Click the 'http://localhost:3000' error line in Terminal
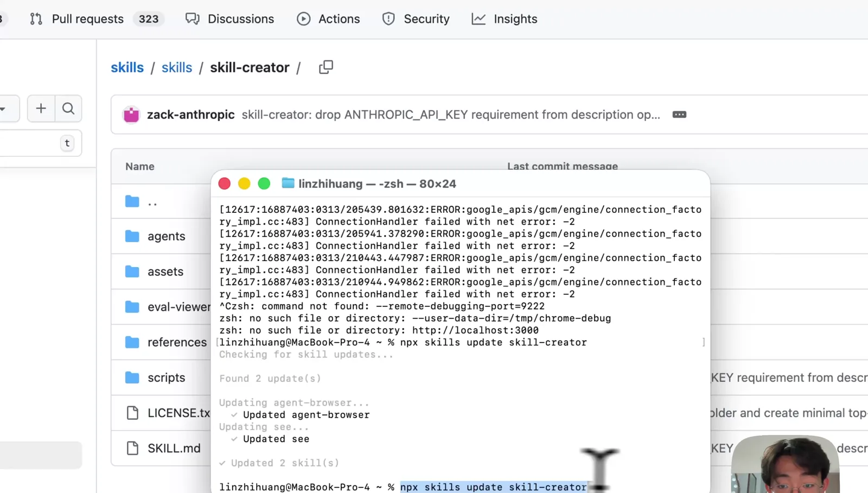Screen dimensions: 868x493 point(379,330)
